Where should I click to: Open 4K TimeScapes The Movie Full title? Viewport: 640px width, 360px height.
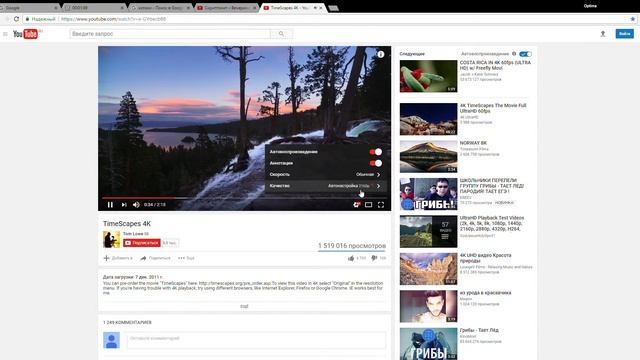coord(493,108)
